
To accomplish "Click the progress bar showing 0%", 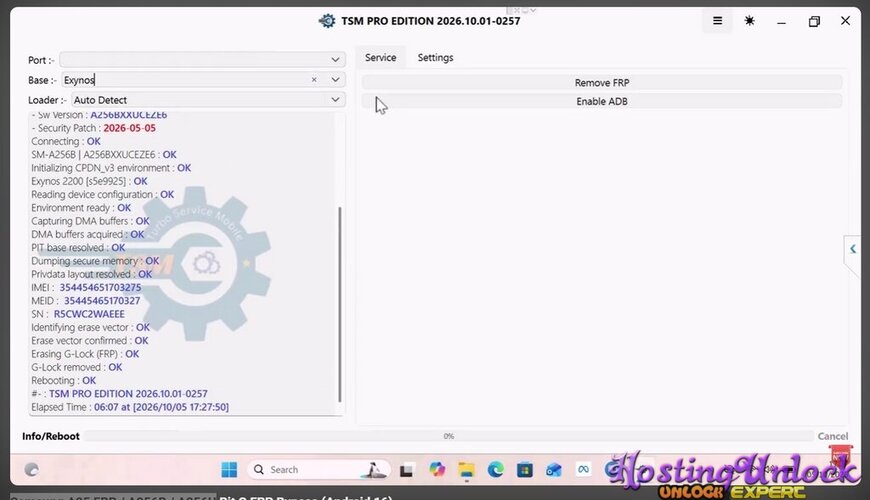I will point(448,436).
